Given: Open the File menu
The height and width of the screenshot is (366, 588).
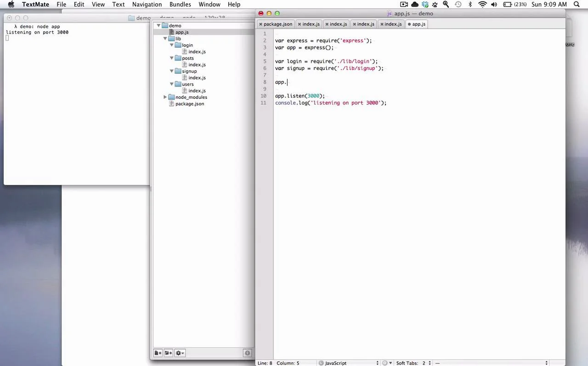Looking at the screenshot, I should point(61,4).
